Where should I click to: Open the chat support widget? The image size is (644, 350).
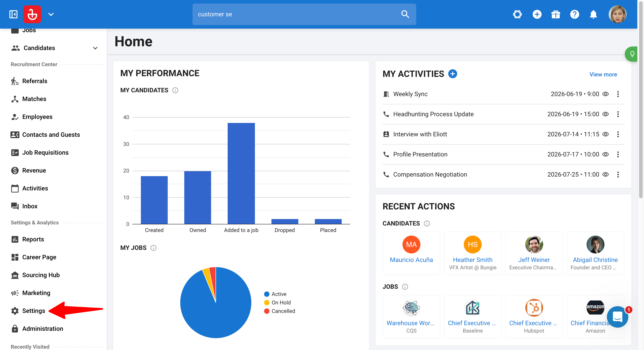(x=617, y=317)
